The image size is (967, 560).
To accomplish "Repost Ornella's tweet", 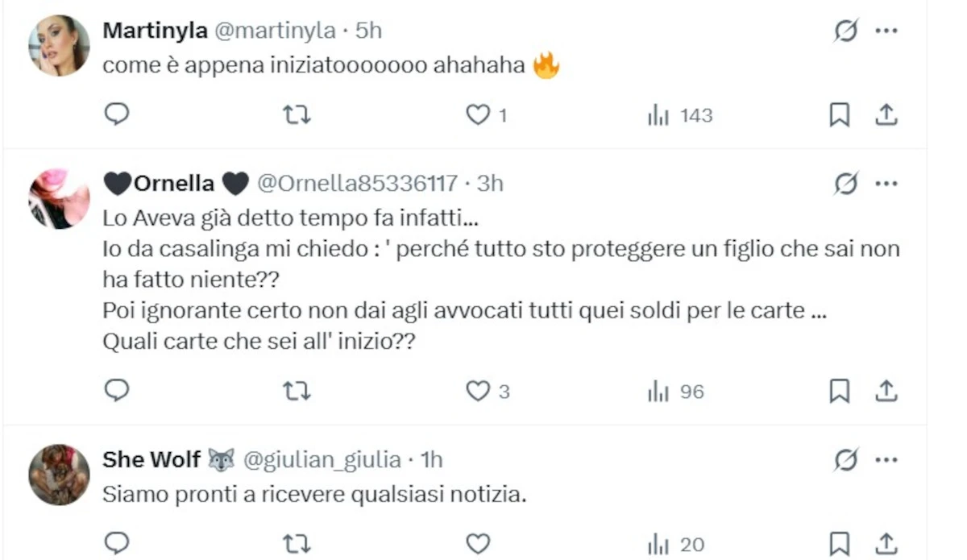I will 297,391.
